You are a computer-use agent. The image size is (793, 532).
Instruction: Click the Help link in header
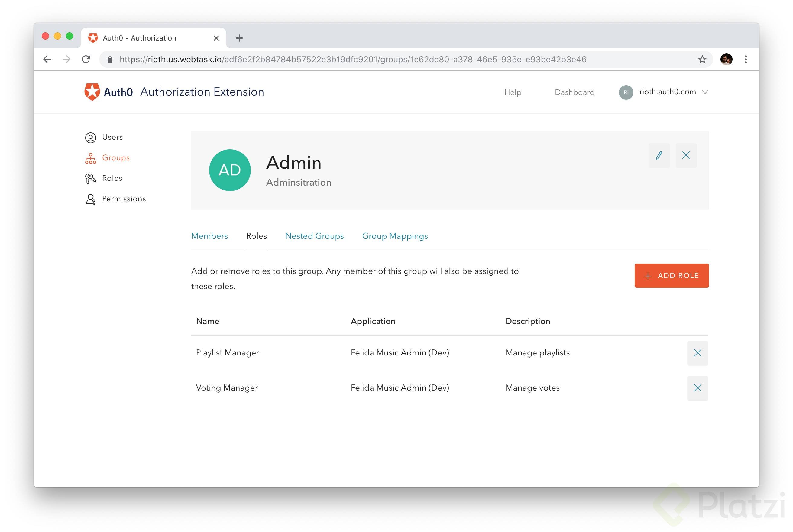(513, 92)
